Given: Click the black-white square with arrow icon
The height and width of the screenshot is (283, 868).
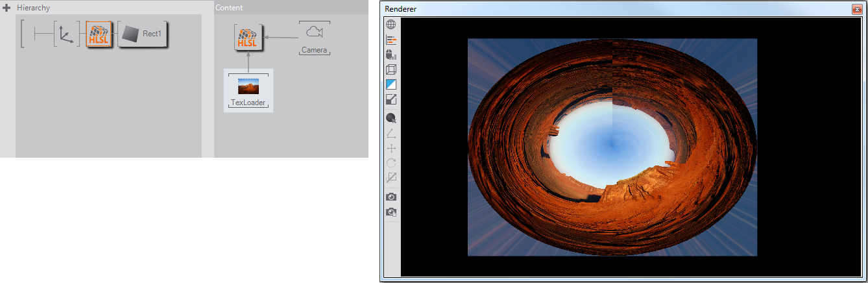Looking at the screenshot, I should 391,99.
